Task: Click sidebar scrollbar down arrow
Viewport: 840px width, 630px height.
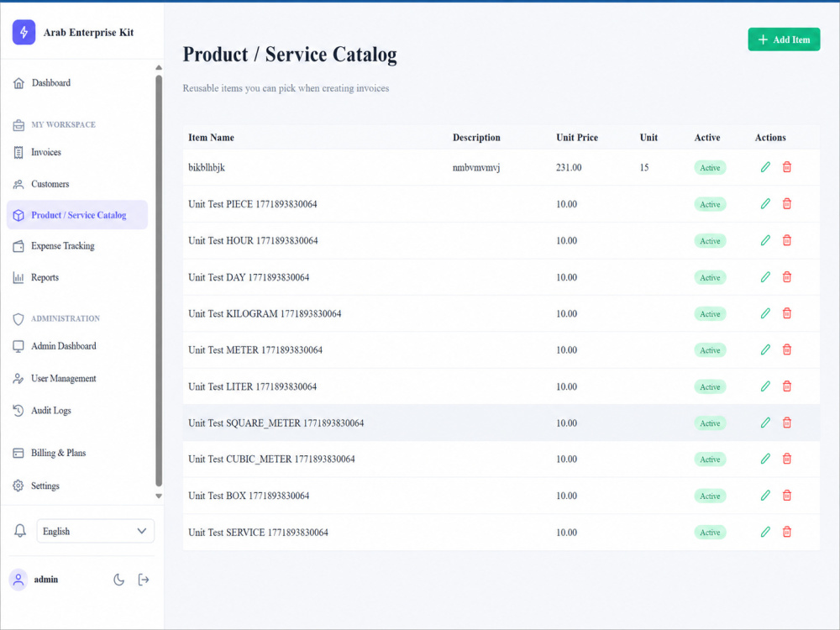Action: coord(159,496)
